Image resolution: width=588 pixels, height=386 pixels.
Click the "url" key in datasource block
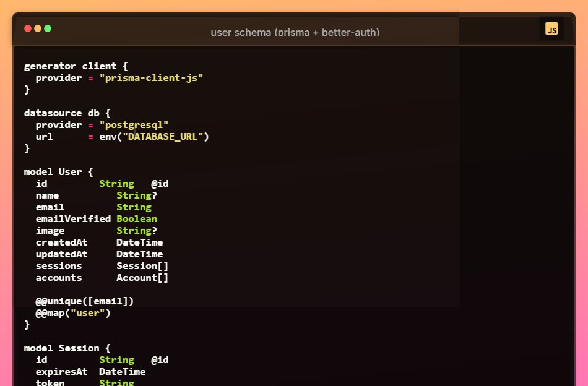44,137
